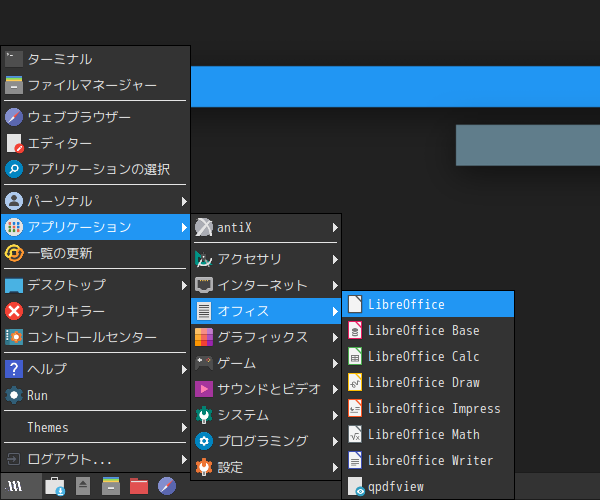Viewport: 600px width, 500px height.
Task: Click the qpdfview icon
Action: tap(356, 486)
